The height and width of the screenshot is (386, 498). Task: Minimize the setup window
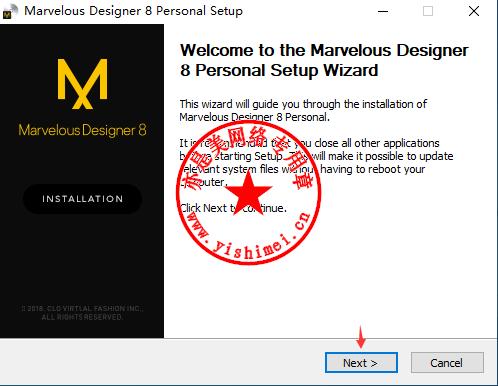(x=383, y=11)
